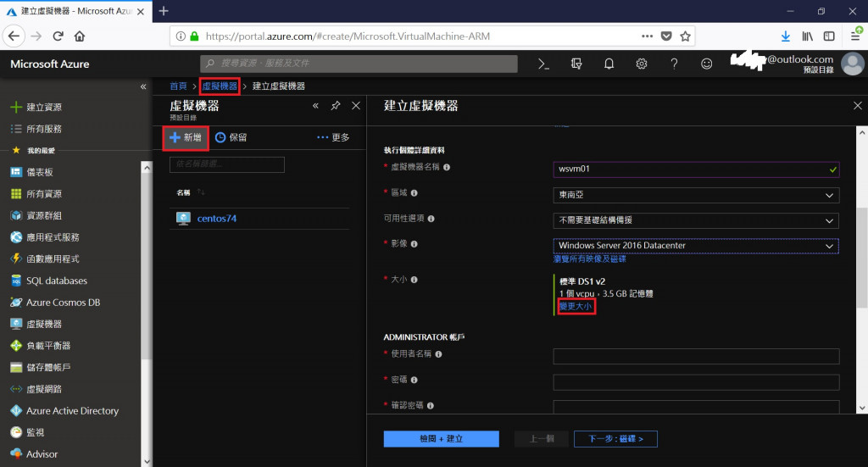The image size is (868, 467).
Task: Open 影像 dropdown Windows Server 2016 Datacenter
Action: coord(696,246)
